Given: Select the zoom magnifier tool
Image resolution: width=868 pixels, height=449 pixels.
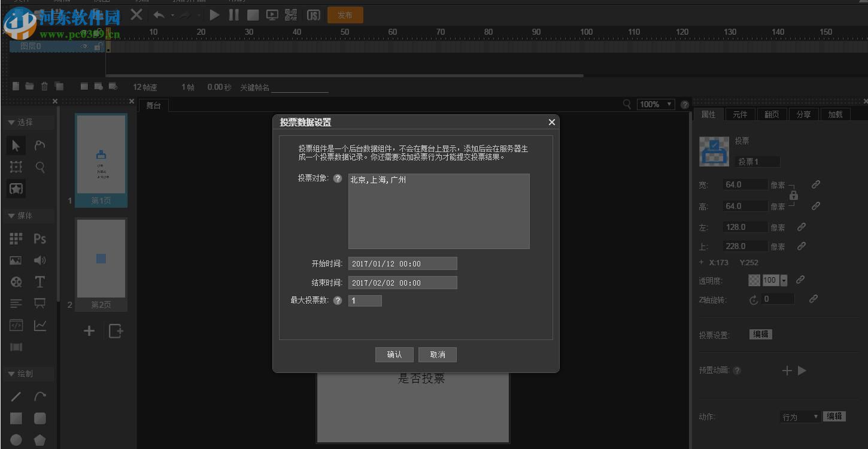Looking at the screenshot, I should click(40, 167).
